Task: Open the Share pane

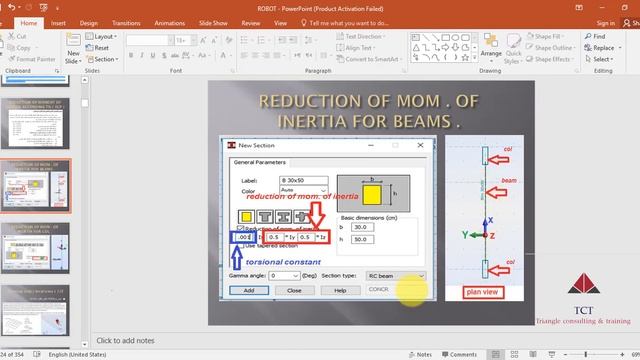Action: (x=631, y=23)
